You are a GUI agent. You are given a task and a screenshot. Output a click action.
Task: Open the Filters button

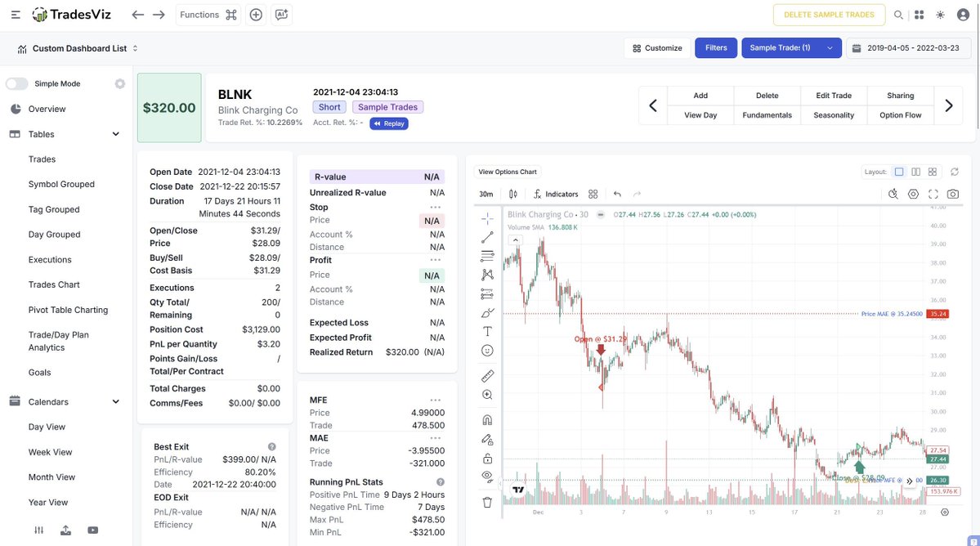(716, 48)
